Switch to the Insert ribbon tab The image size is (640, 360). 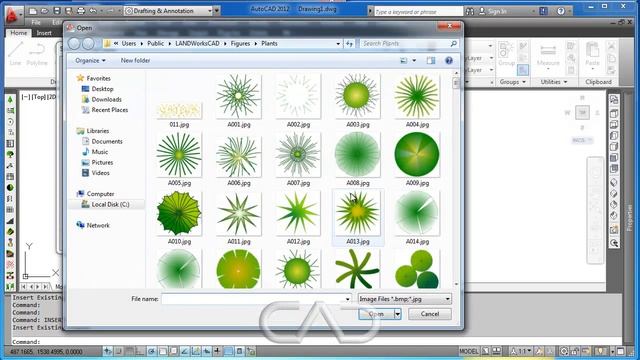tap(44, 33)
